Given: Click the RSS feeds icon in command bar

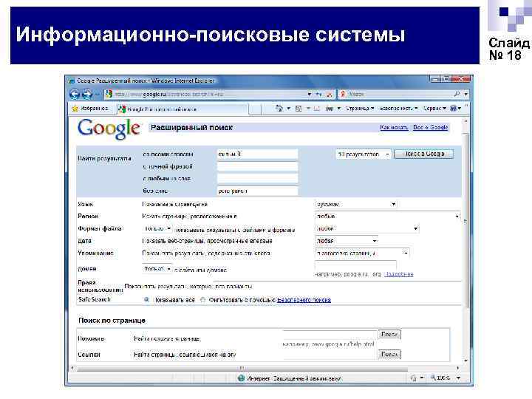Looking at the screenshot, I should point(299,109).
